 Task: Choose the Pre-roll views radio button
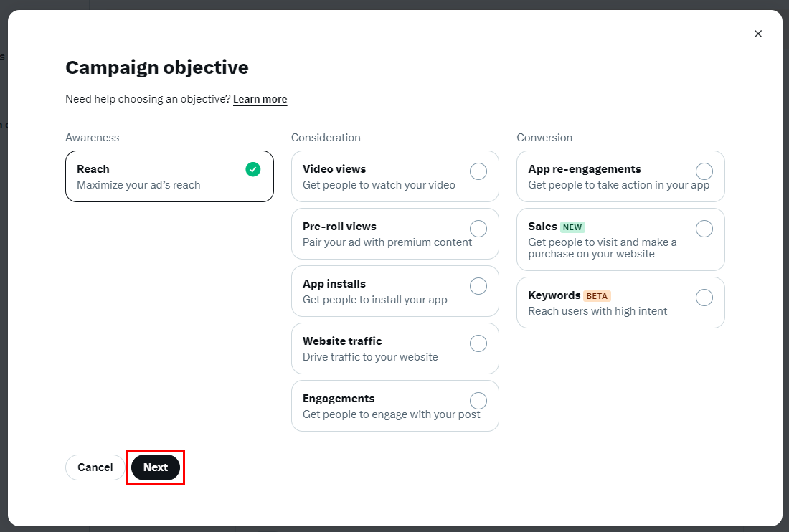tap(478, 229)
